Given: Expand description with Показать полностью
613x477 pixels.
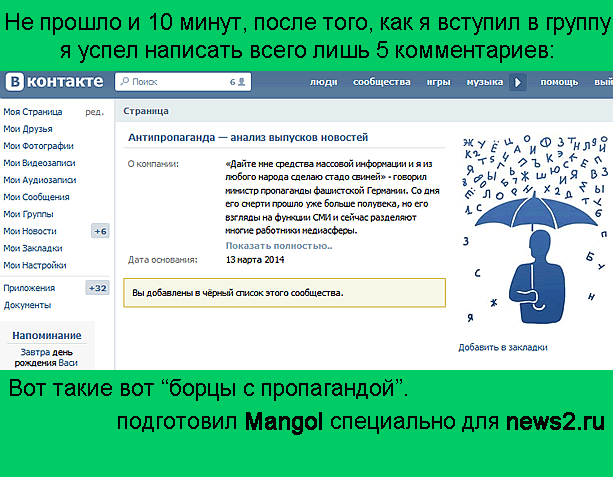Looking at the screenshot, I should click(279, 246).
